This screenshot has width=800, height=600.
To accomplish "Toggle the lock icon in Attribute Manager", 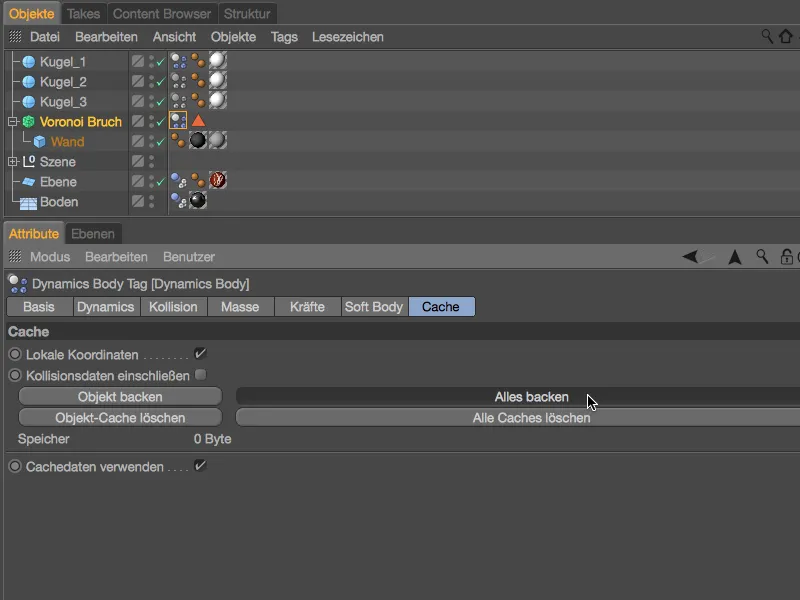I will [x=786, y=257].
